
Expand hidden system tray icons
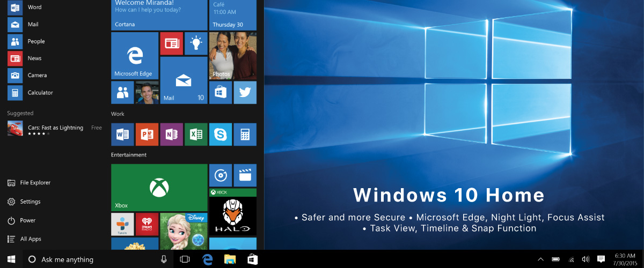[x=540, y=259]
